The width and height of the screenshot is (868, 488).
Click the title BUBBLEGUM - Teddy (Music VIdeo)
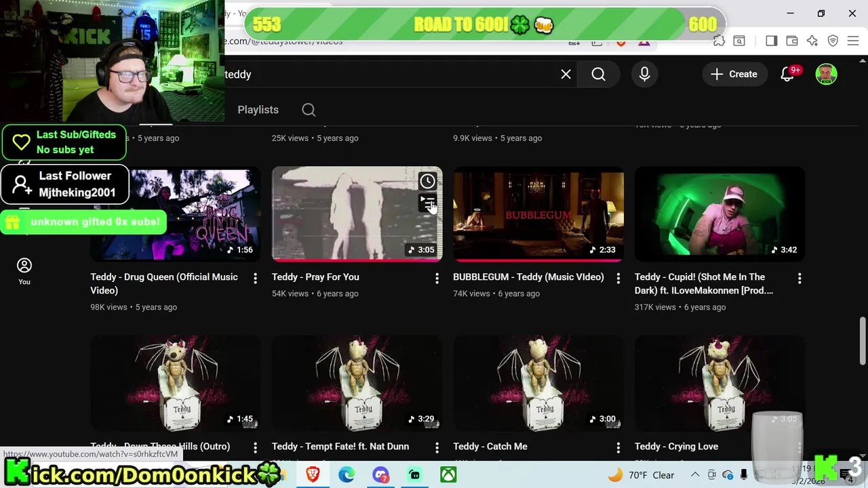coord(528,277)
